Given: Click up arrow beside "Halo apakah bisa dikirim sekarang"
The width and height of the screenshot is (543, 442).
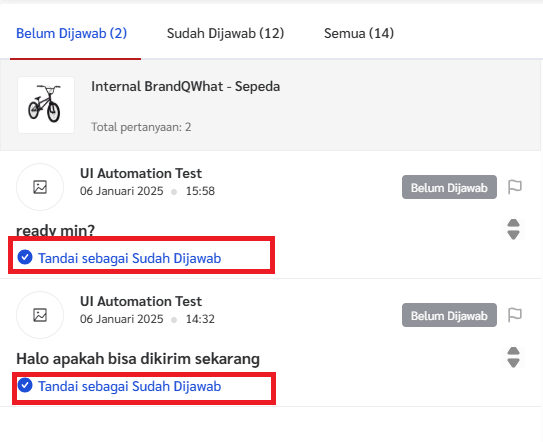Looking at the screenshot, I should coord(513,351).
